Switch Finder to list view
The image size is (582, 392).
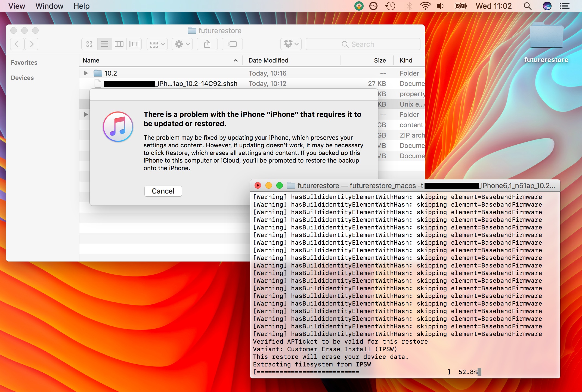coord(104,44)
